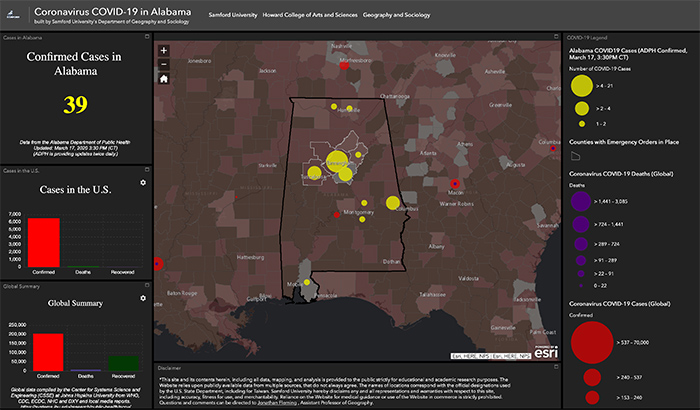Expand the map panel to full view
This screenshot has height=410, width=700.
coord(555,38)
